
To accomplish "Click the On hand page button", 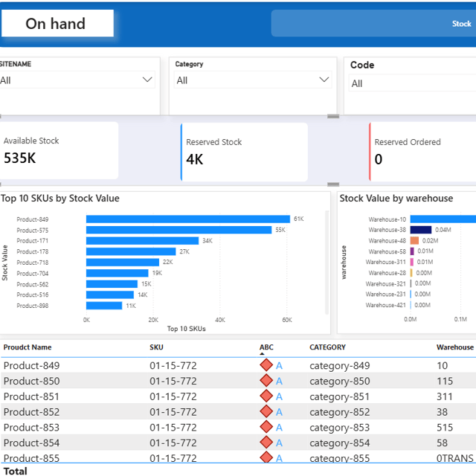I will [x=57, y=23].
